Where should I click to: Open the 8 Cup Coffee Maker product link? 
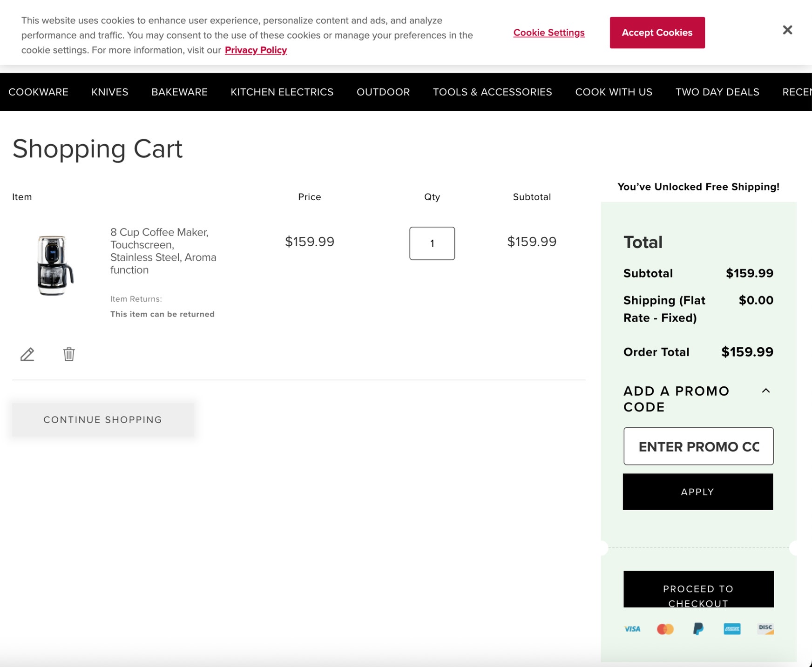point(163,251)
